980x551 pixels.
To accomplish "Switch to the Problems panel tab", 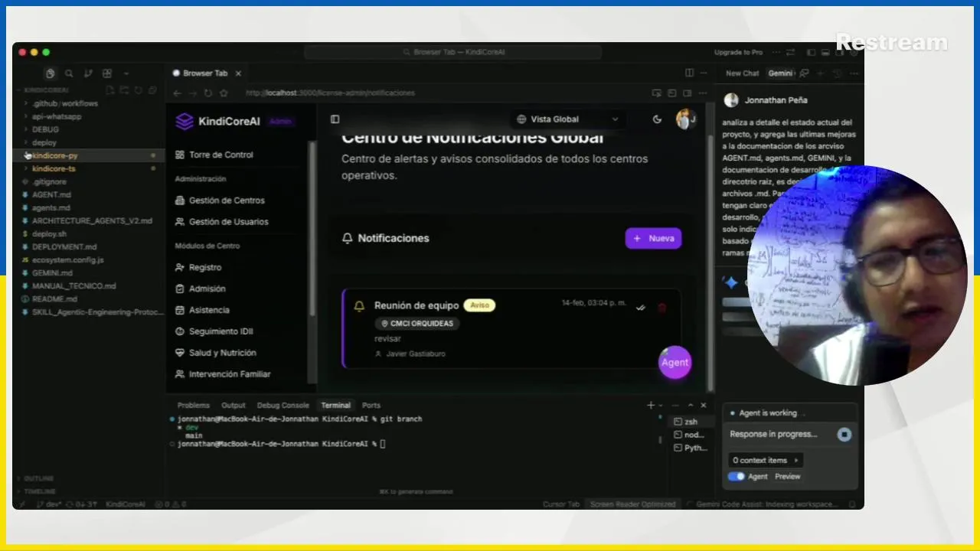I will (x=193, y=406).
